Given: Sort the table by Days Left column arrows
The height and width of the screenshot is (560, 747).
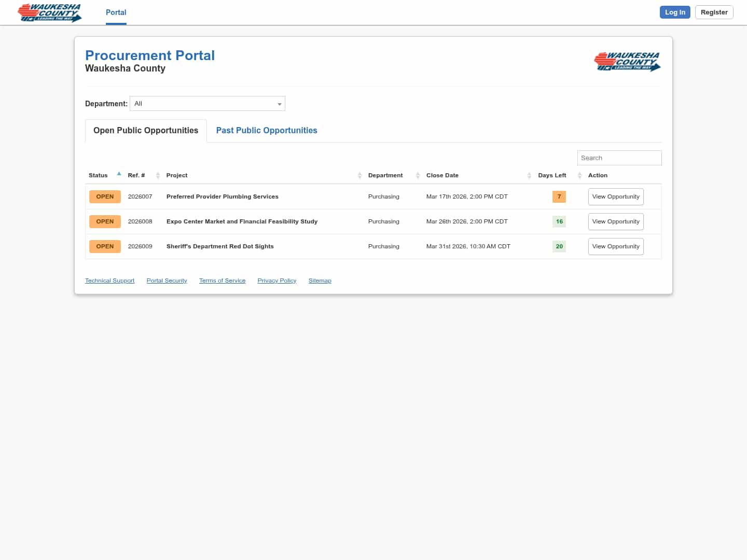Looking at the screenshot, I should point(579,175).
